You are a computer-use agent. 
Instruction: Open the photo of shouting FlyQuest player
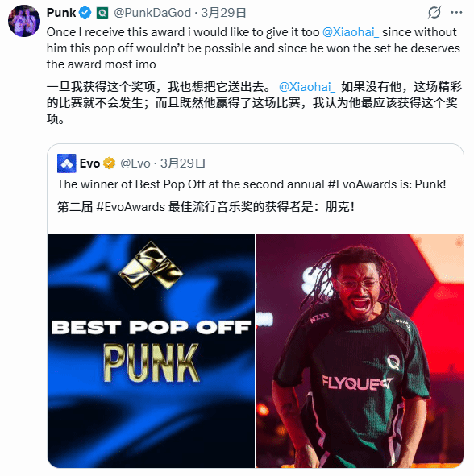click(360, 351)
